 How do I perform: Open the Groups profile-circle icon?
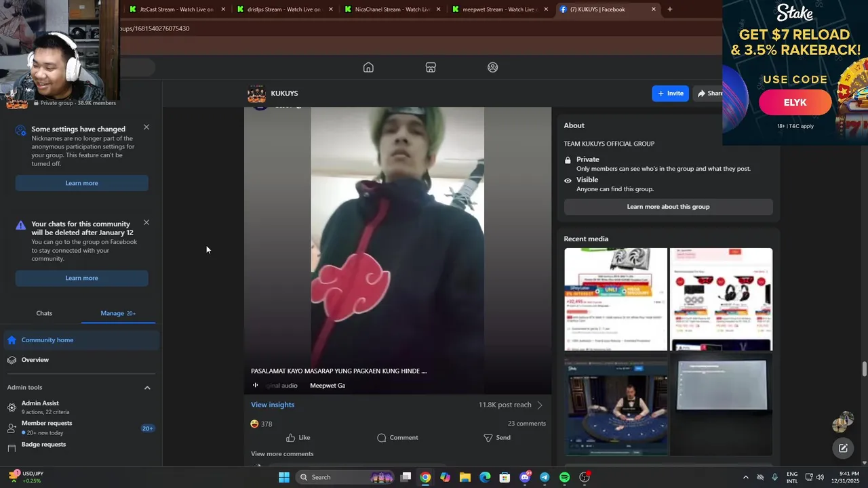tap(493, 67)
